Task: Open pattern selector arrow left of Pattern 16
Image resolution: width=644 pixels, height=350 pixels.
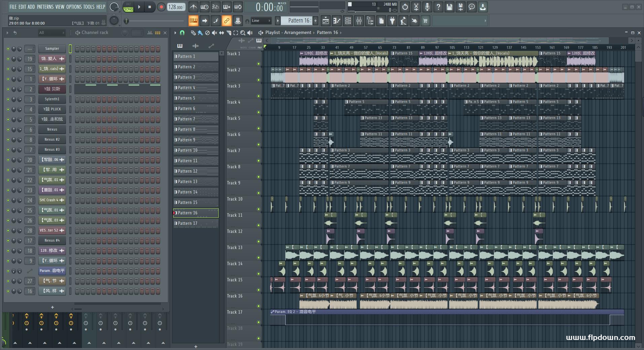Action: [278, 21]
